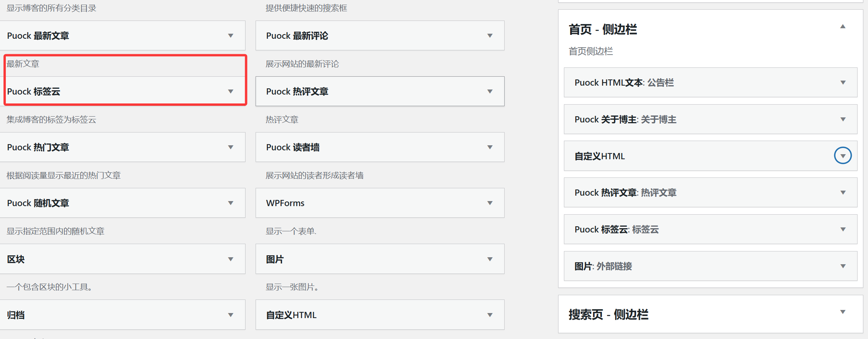Open the Puock 标签云 available widget dropdown arrow
This screenshot has width=868, height=339.
231,91
